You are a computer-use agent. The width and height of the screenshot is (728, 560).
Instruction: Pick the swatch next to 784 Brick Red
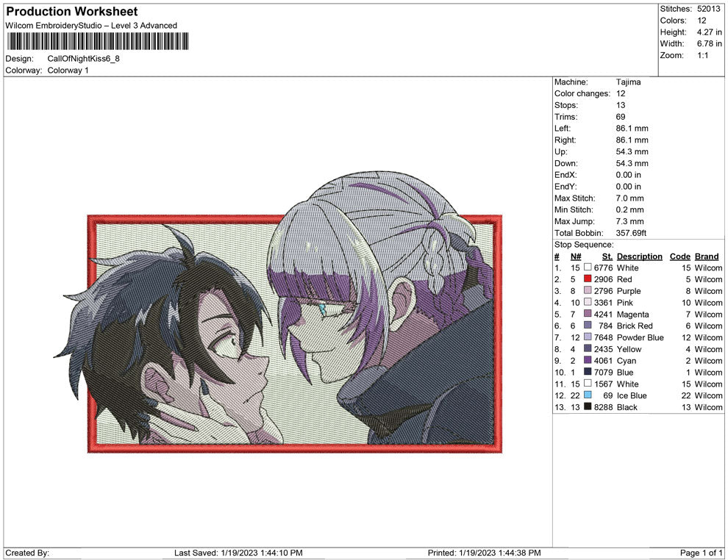click(588, 326)
